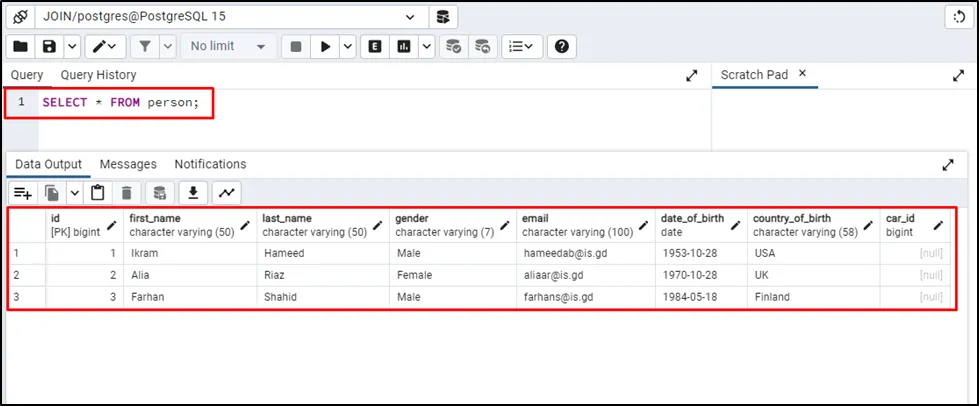Click the Explain query icon
The image size is (979, 406).
tap(375, 46)
